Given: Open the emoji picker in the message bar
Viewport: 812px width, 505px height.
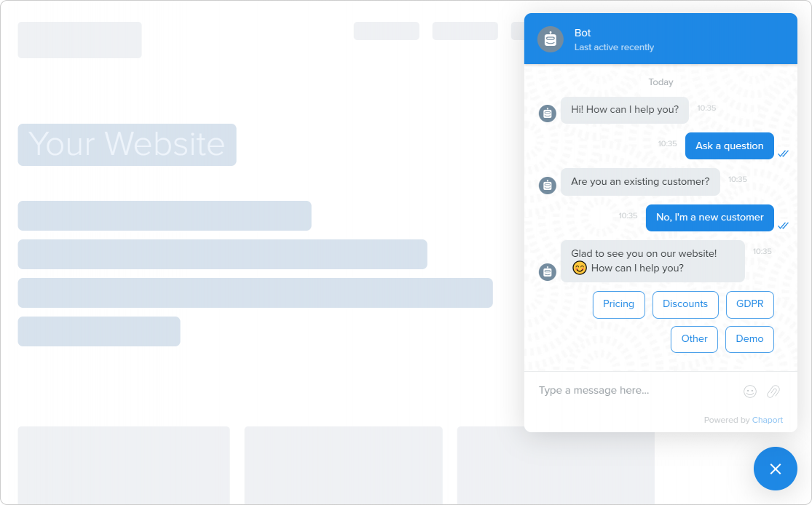Looking at the screenshot, I should [750, 391].
